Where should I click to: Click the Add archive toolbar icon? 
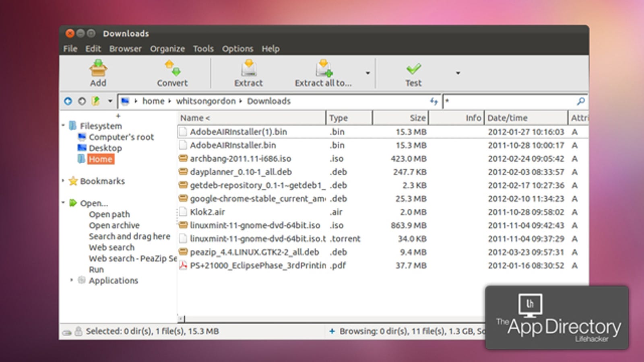pyautogui.click(x=98, y=68)
